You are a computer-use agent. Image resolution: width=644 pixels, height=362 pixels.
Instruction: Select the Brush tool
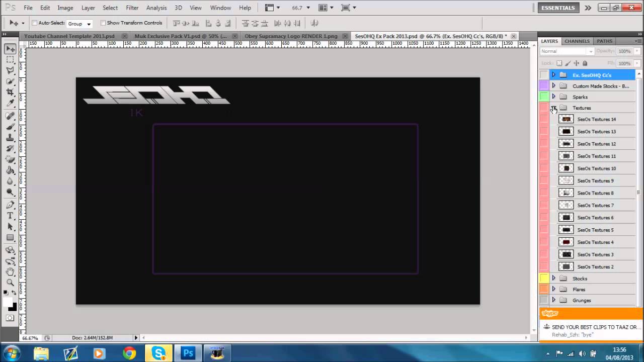pos(10,127)
